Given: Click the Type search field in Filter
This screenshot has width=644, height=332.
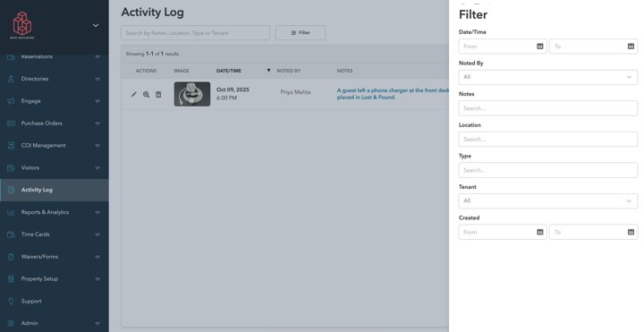Looking at the screenshot, I should 548,170.
